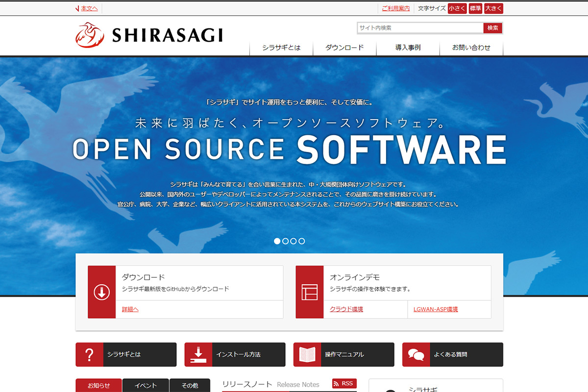This screenshot has height=392, width=588.
Task: Select the fourth carousel slide dot
Action: (302, 241)
